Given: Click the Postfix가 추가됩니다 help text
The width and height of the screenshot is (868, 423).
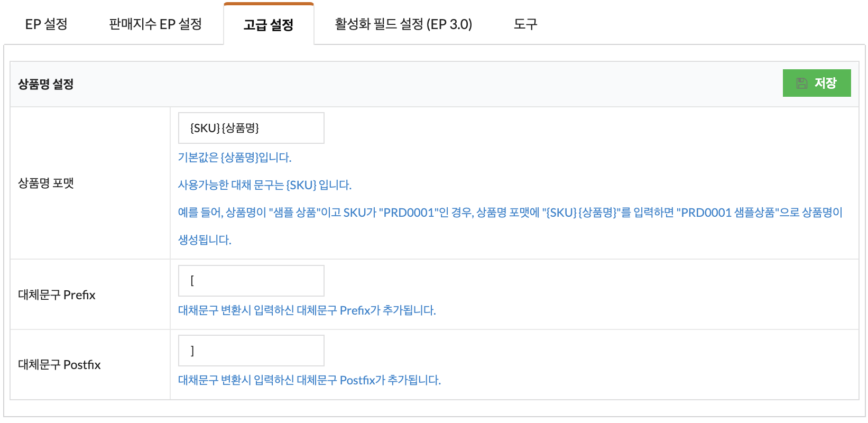Looking at the screenshot, I should (x=309, y=380).
